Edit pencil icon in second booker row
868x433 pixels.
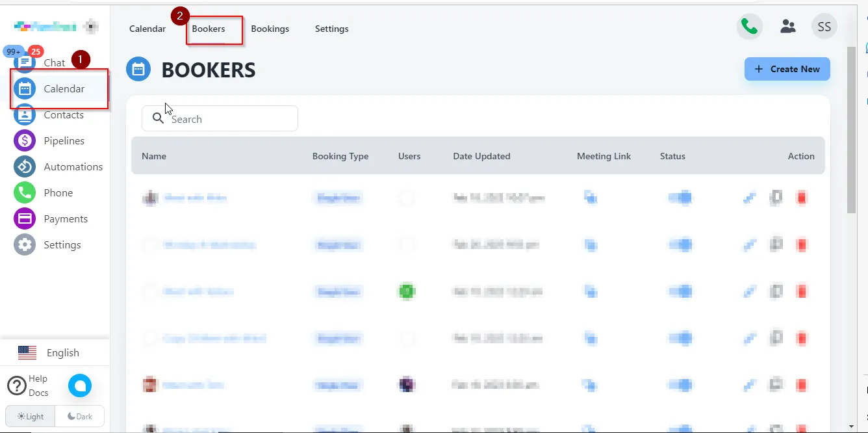coord(750,244)
